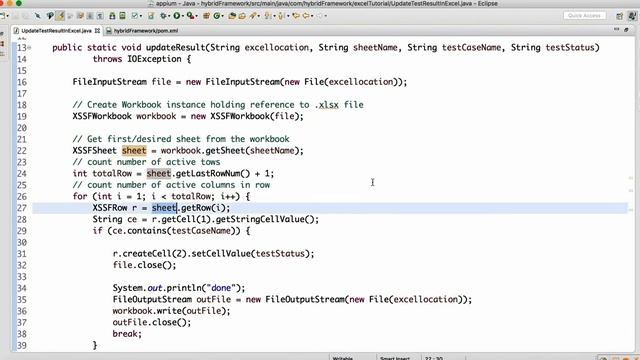
Task: Click the New Java Package icon
Action: 206,16
